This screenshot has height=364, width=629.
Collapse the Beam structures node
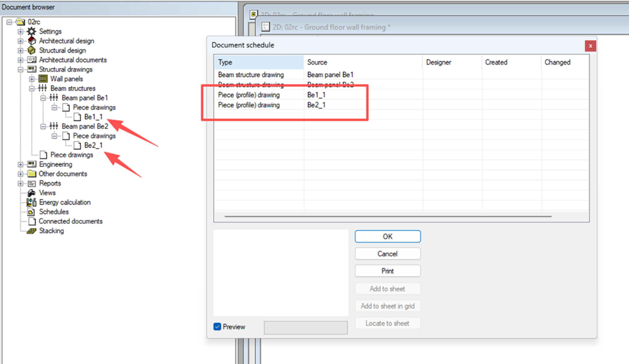tap(32, 88)
